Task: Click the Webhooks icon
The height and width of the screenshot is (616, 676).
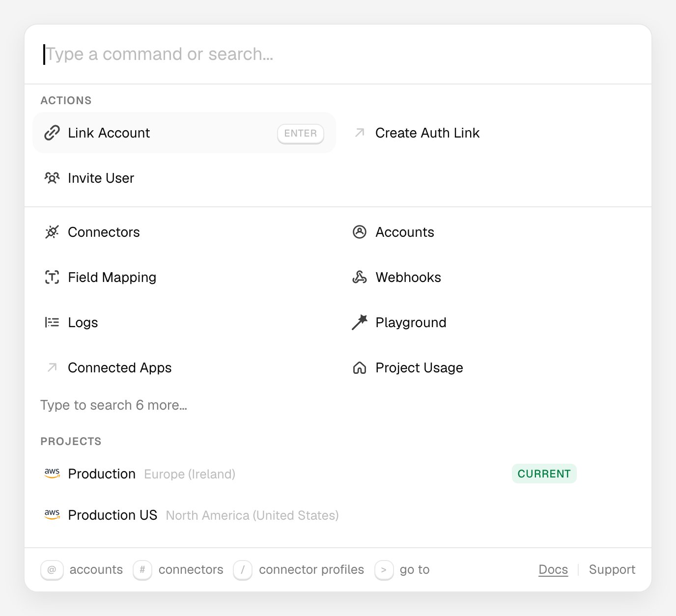Action: [x=360, y=277]
